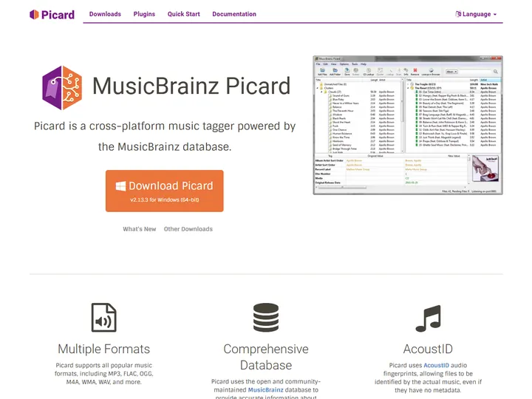This screenshot has width=532, height=399.
Task: Click the cross-platform music tagger tagline
Action: pos(165,137)
